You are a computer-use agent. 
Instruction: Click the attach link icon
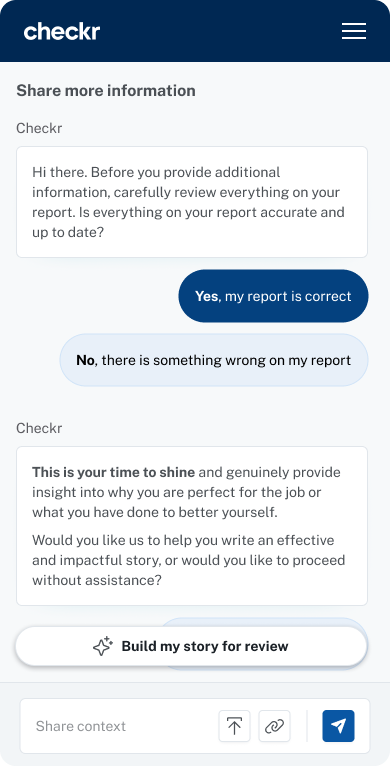pos(274,726)
